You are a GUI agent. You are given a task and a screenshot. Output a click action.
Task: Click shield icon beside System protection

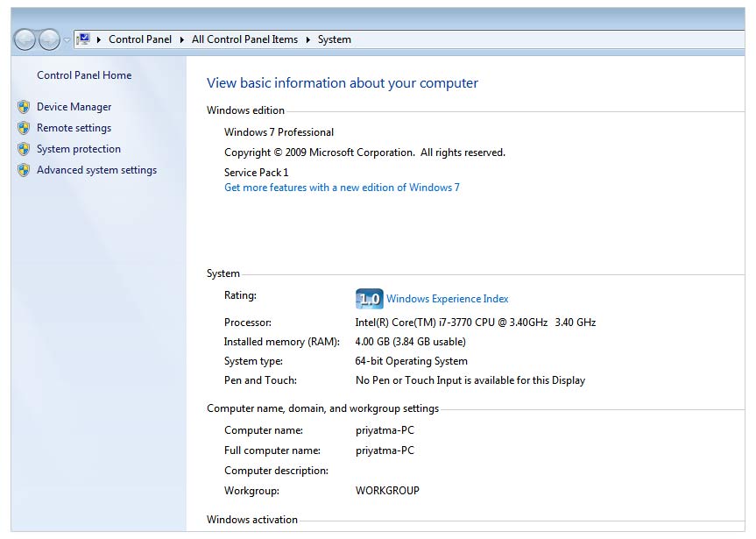pos(24,149)
